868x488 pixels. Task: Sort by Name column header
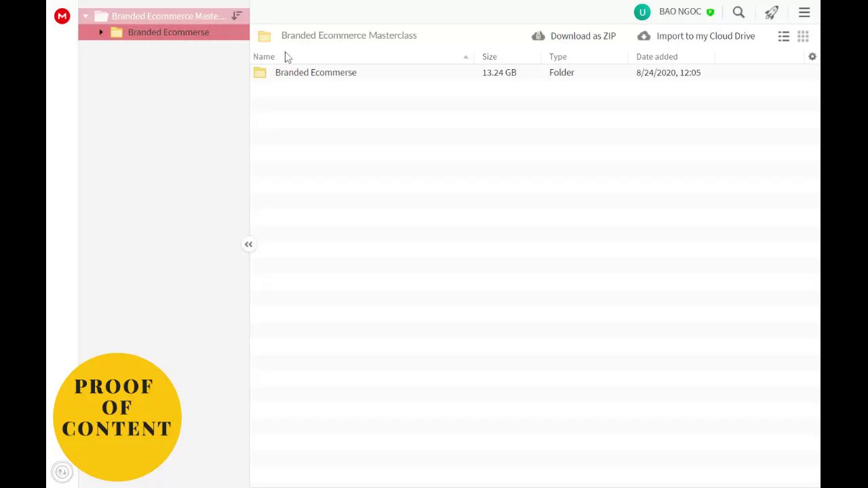point(264,57)
